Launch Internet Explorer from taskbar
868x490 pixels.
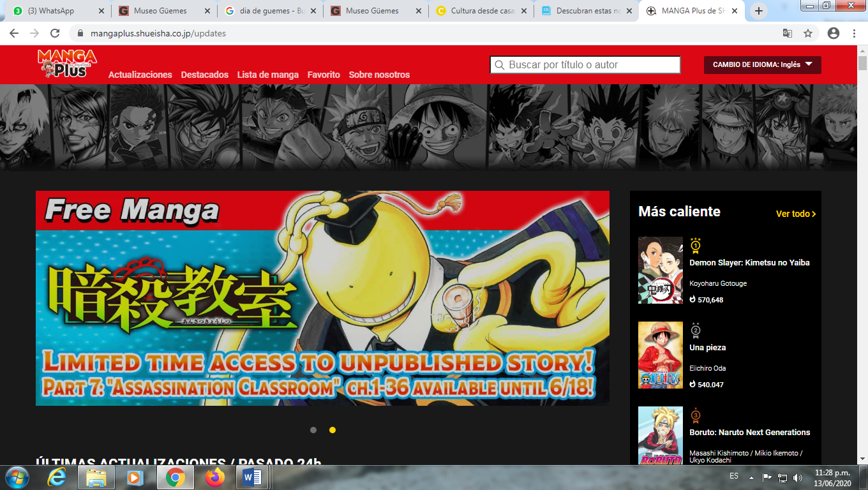click(57, 477)
